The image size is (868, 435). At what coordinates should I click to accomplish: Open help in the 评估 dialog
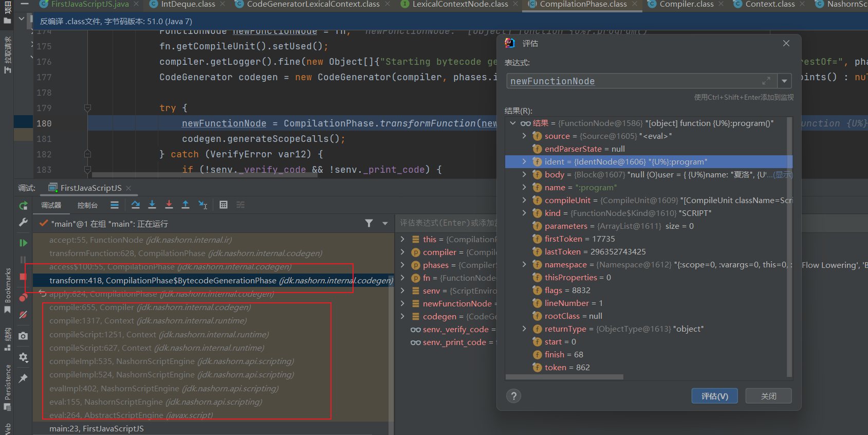click(x=513, y=396)
